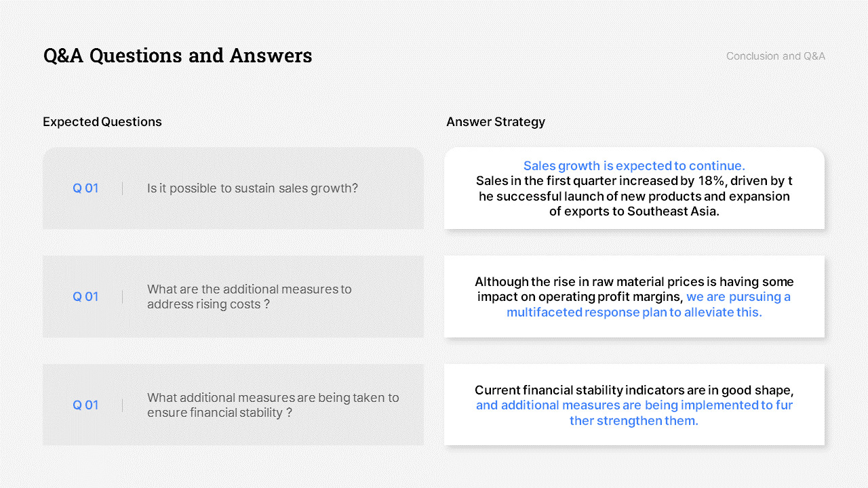Select the "exports to Southeast Asia" line

[x=634, y=211]
